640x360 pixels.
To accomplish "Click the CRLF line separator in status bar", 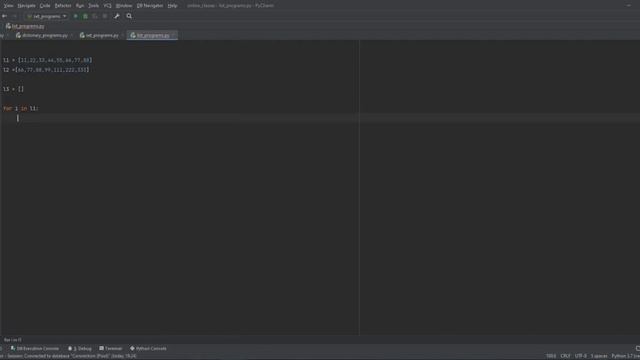I will pos(565,356).
